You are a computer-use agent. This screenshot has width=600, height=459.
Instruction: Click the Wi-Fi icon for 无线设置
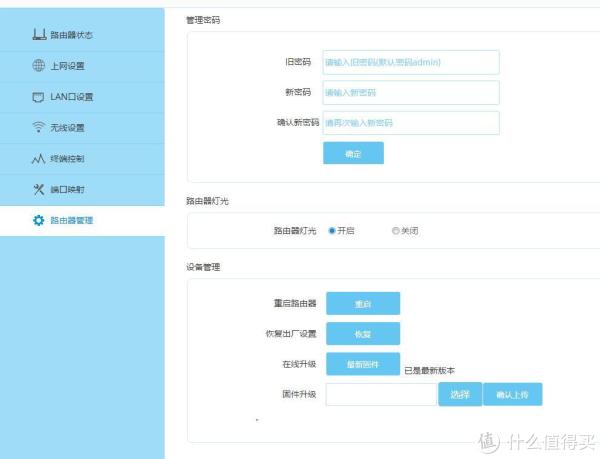click(38, 128)
